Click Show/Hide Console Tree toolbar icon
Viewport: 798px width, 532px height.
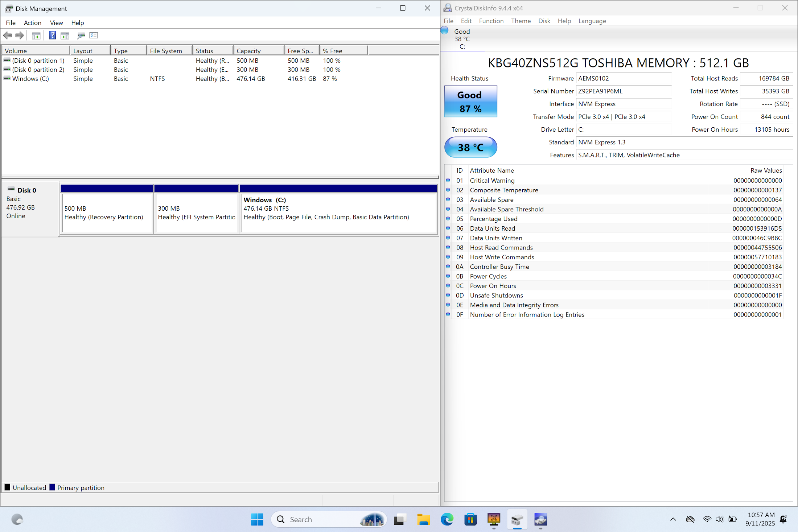click(36, 35)
